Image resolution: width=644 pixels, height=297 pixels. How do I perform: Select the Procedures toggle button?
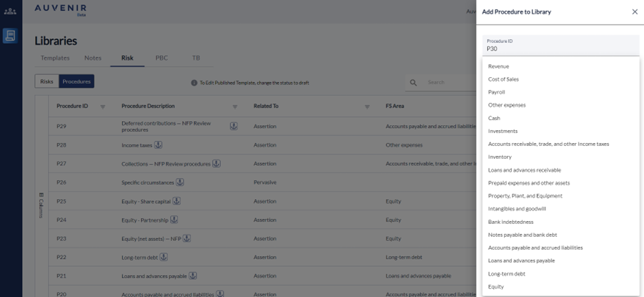[77, 81]
